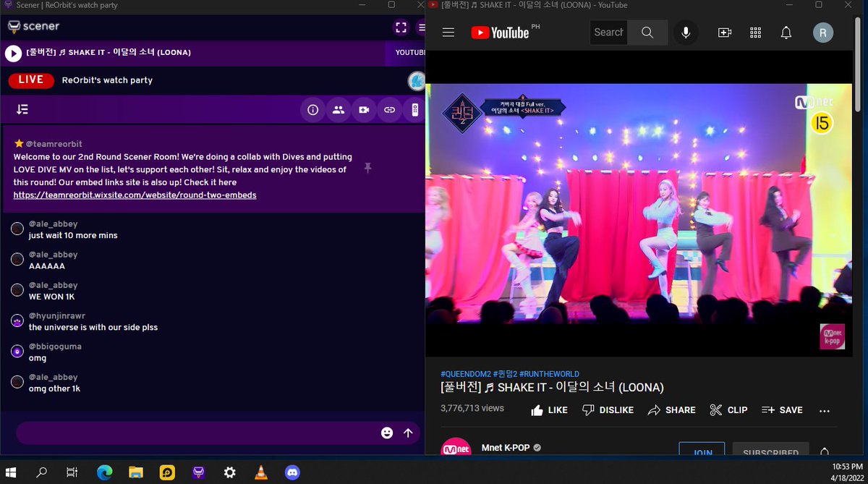Click the @bbigoguma user avatar
Screen dimensions: 868x484
pos(17,351)
